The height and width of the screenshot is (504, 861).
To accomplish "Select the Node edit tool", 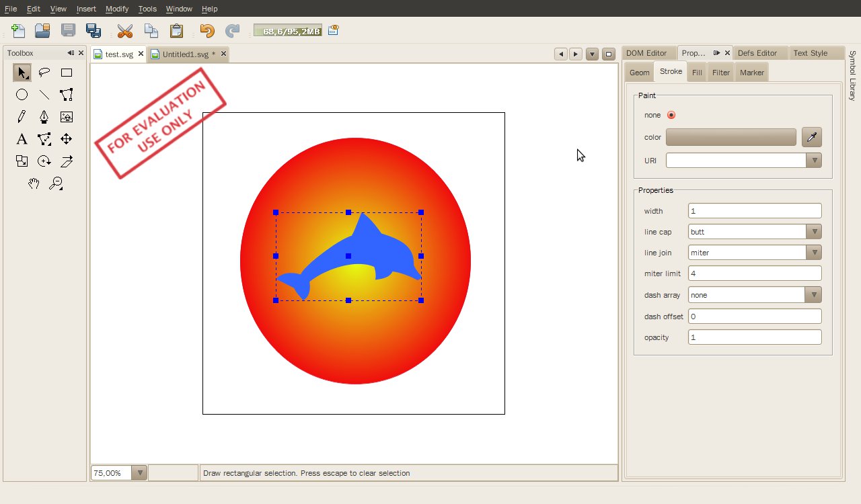I will click(44, 139).
